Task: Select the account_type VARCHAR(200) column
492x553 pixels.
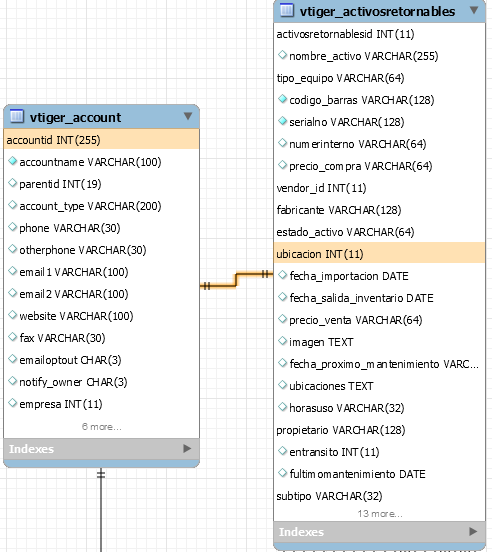Action: (x=102, y=206)
